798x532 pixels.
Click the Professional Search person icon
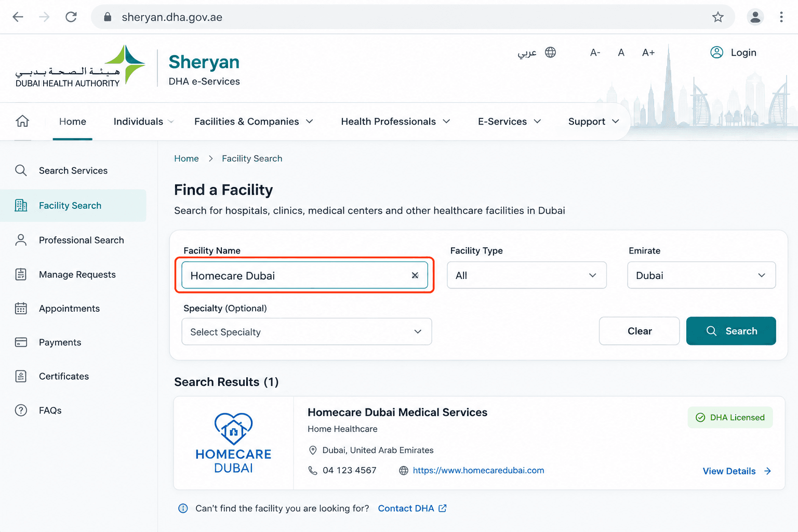pyautogui.click(x=21, y=240)
